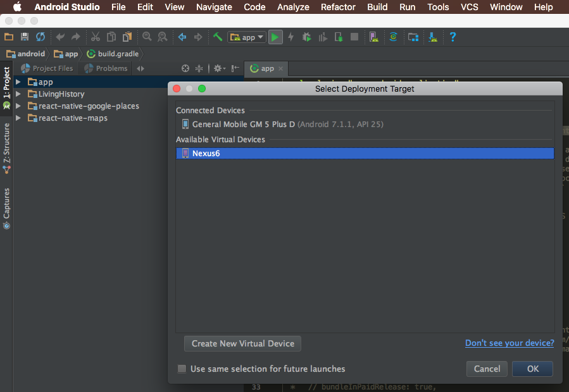Check Use same selection for future launches
569x392 pixels.
click(182, 369)
